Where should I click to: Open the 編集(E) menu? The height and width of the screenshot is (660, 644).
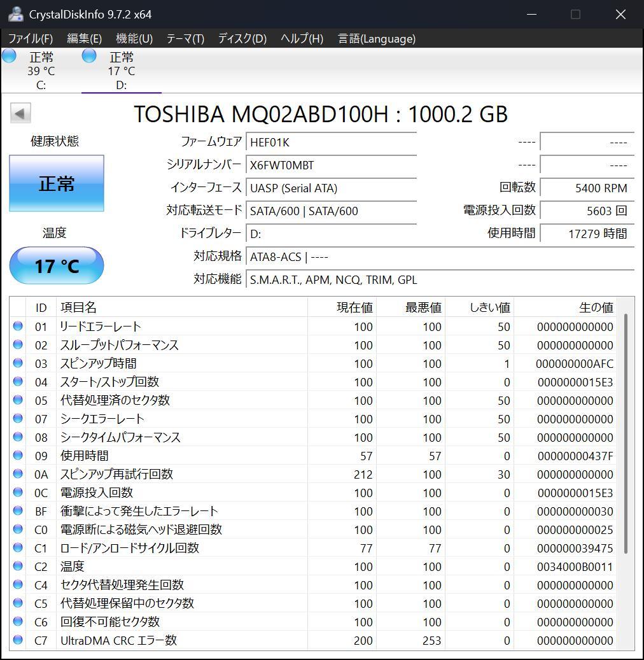tap(84, 39)
